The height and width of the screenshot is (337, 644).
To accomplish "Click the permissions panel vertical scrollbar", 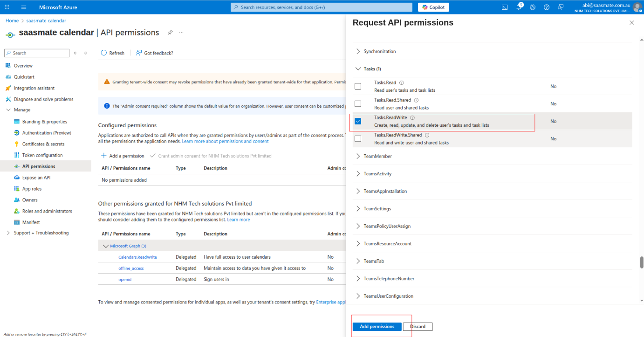I will coord(642,262).
